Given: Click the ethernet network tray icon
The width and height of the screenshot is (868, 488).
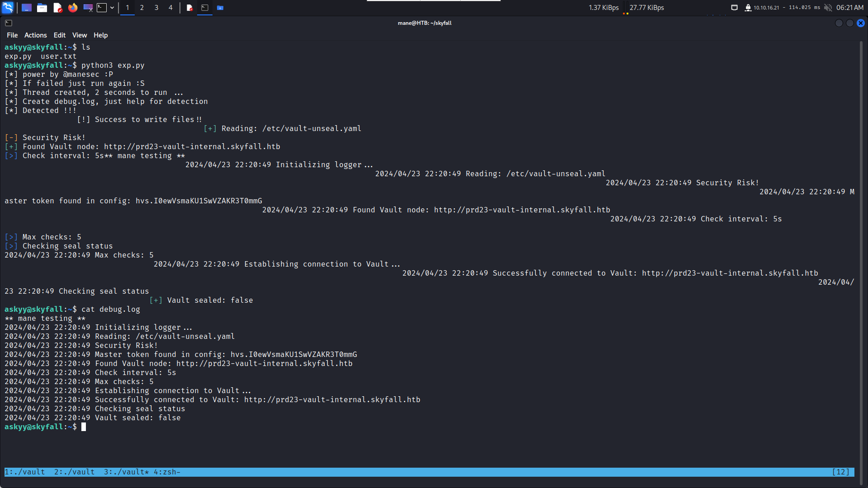Looking at the screenshot, I should point(735,8).
